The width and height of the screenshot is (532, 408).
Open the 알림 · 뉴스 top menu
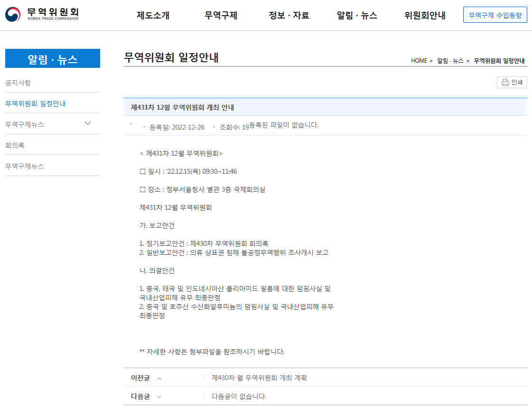(357, 15)
